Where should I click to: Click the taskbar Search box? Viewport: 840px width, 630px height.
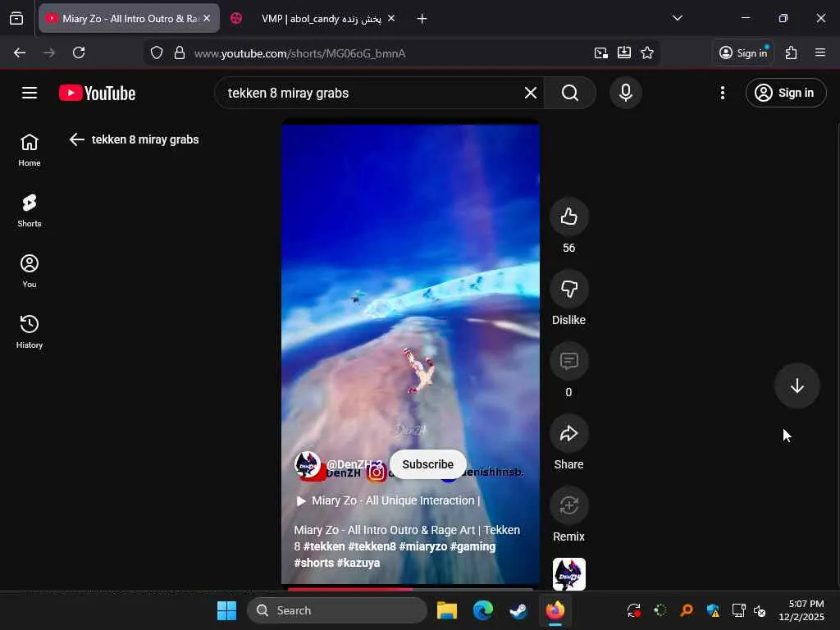pyautogui.click(x=337, y=610)
